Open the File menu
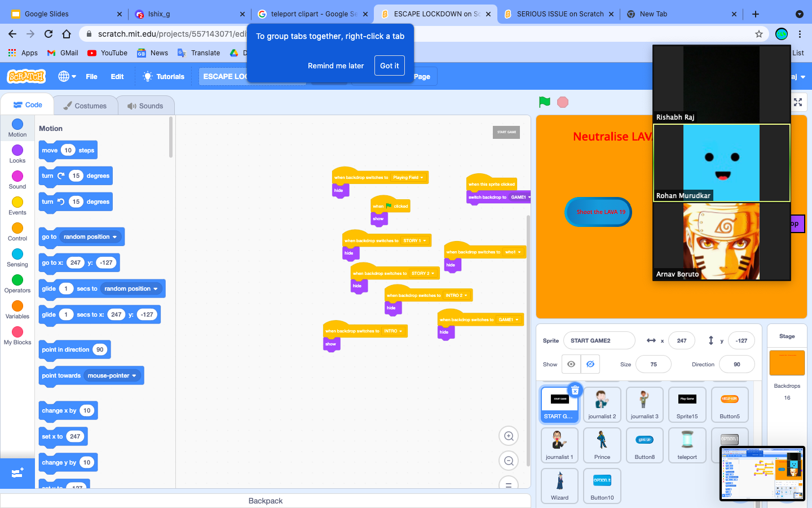This screenshot has height=508, width=812. click(x=91, y=76)
